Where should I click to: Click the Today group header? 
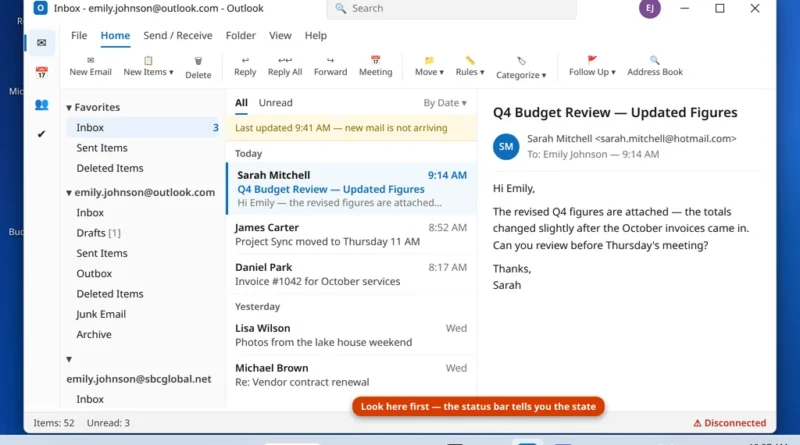248,154
